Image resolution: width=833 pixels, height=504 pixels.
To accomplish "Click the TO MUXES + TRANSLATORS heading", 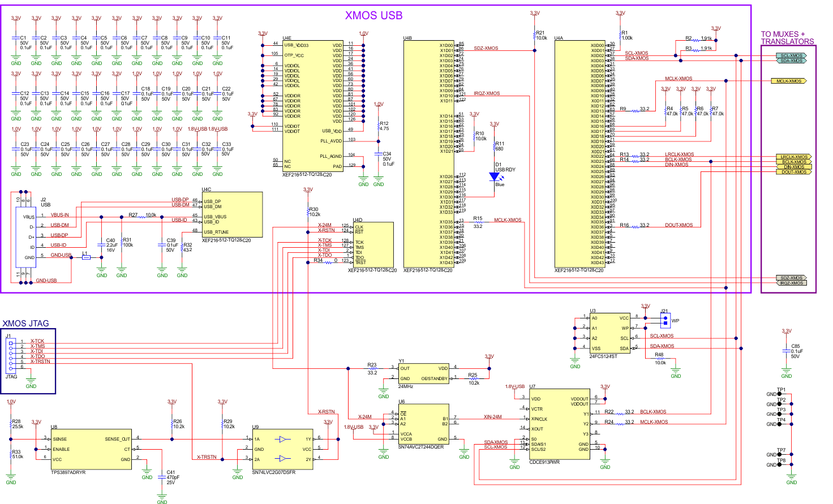I will [x=787, y=38].
